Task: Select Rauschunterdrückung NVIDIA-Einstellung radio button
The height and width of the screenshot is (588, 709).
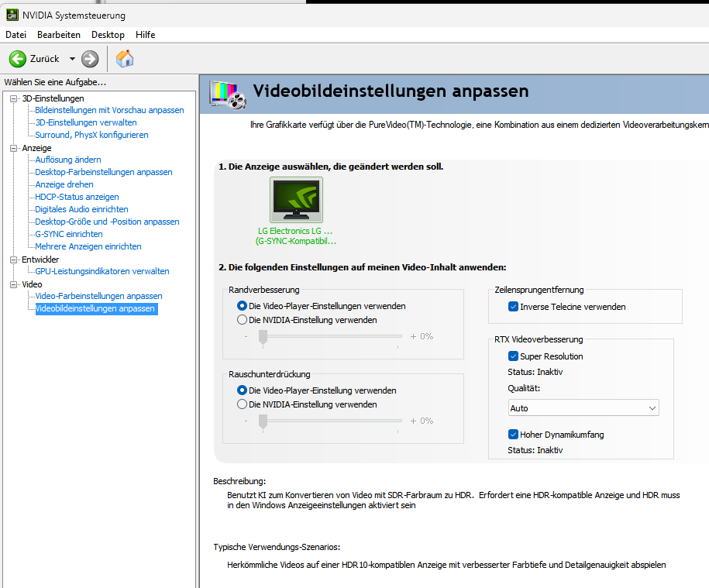Action: tap(242, 404)
